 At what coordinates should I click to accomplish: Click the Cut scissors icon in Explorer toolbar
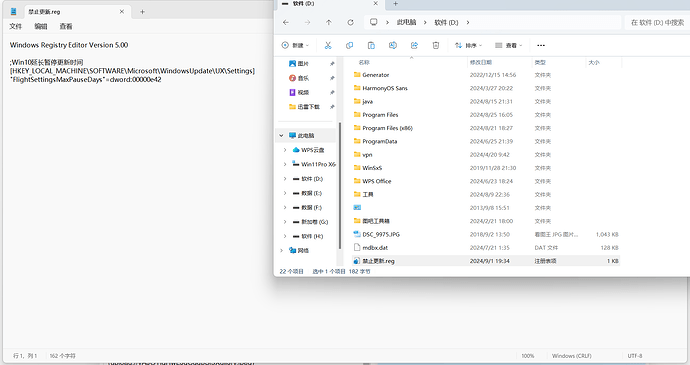tap(328, 45)
